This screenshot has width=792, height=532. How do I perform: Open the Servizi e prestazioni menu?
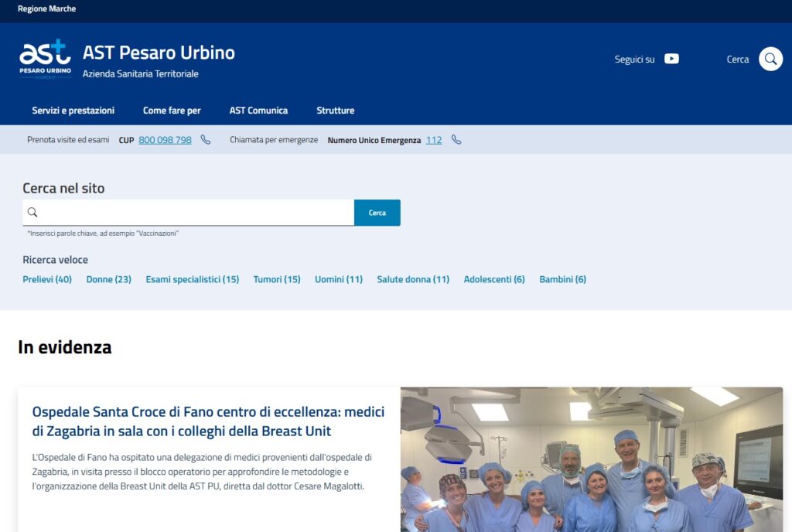(x=73, y=111)
